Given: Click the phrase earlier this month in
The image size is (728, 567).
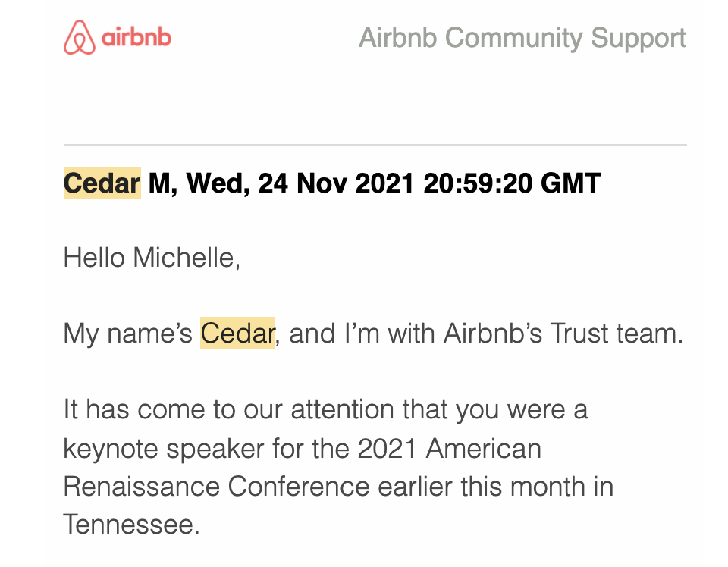Looking at the screenshot, I should click(496, 487).
